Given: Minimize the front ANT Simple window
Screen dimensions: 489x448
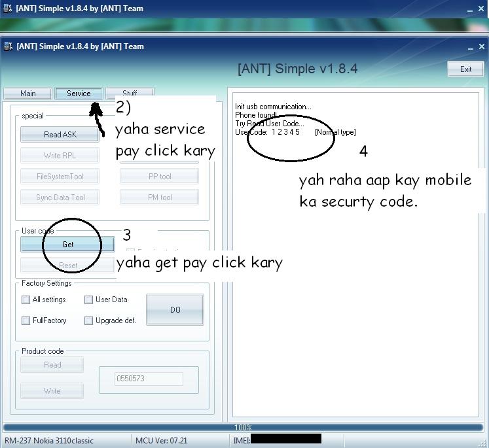Looking at the screenshot, I should pyautogui.click(x=471, y=47).
